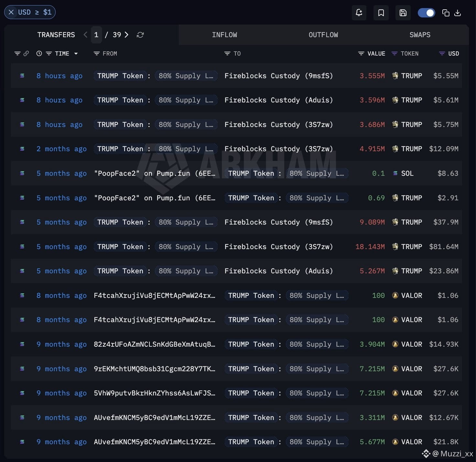Click the link icon in the table header
Screen dimensions: 476x462
pyautogui.click(x=26, y=53)
